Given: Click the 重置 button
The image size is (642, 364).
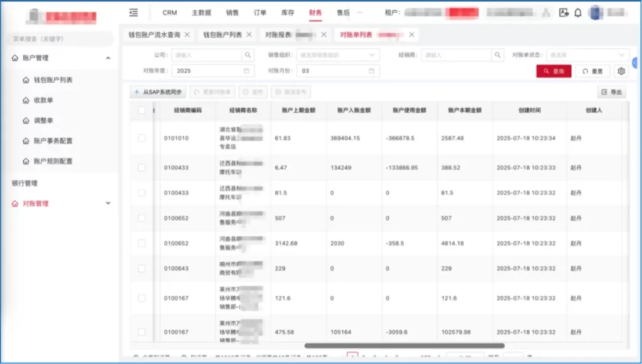Looking at the screenshot, I should coord(593,71).
